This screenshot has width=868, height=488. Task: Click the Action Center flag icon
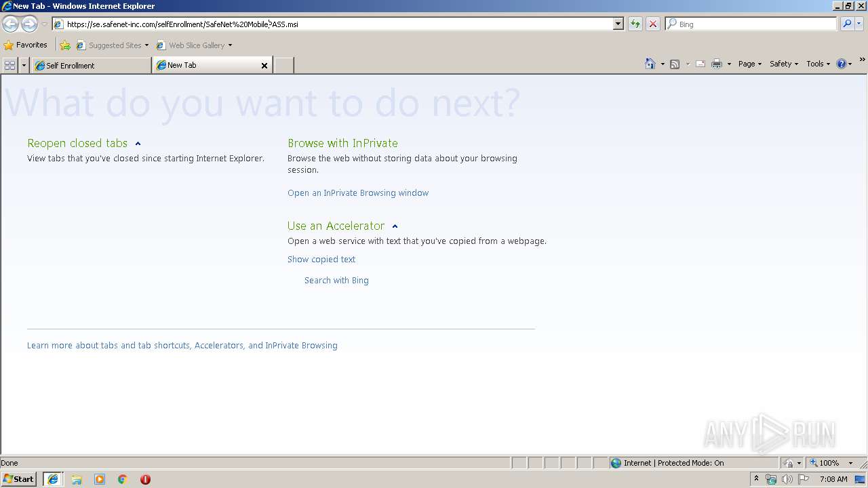804,479
